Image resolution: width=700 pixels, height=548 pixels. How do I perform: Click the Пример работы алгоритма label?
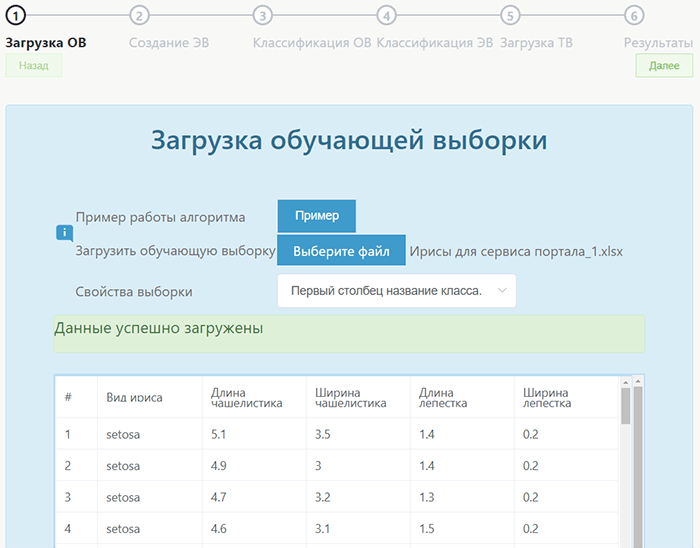tap(160, 217)
